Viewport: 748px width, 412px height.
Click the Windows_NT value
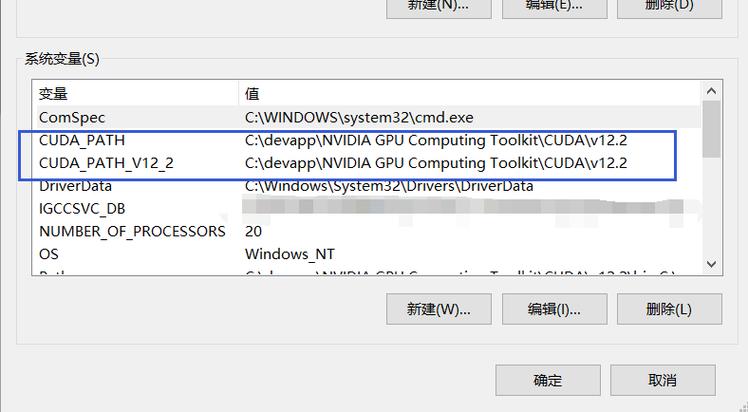[290, 254]
